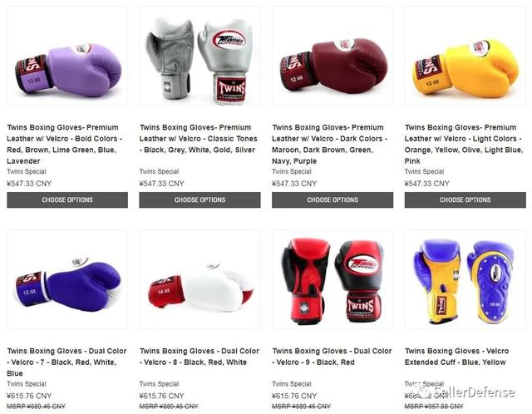Choose options for Dark Colors gloves
Image resolution: width=532 pixels, height=414 pixels.
tap(332, 200)
